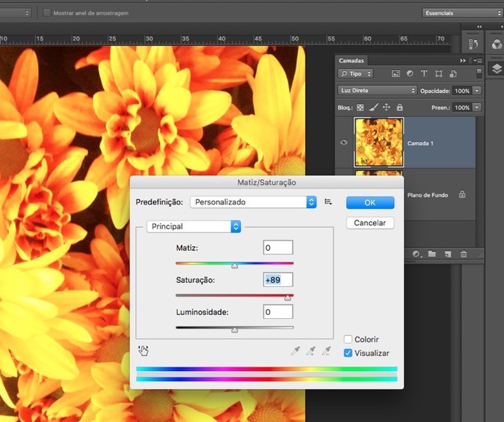
Task: Enable the Colorir checkbox
Action: click(x=348, y=340)
